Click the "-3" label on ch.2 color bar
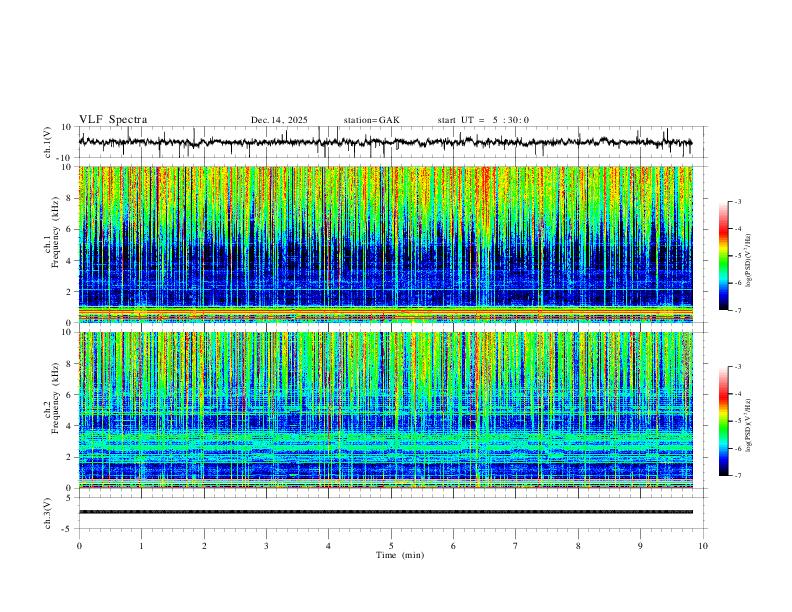Viewport: 792px width, 612px height. pos(738,367)
